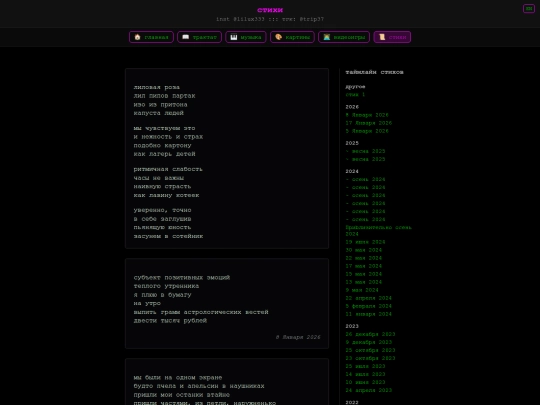This screenshot has height=405, width=540.
Task: Click the line "субъект позитивных эмоций"
Action: pos(181,278)
